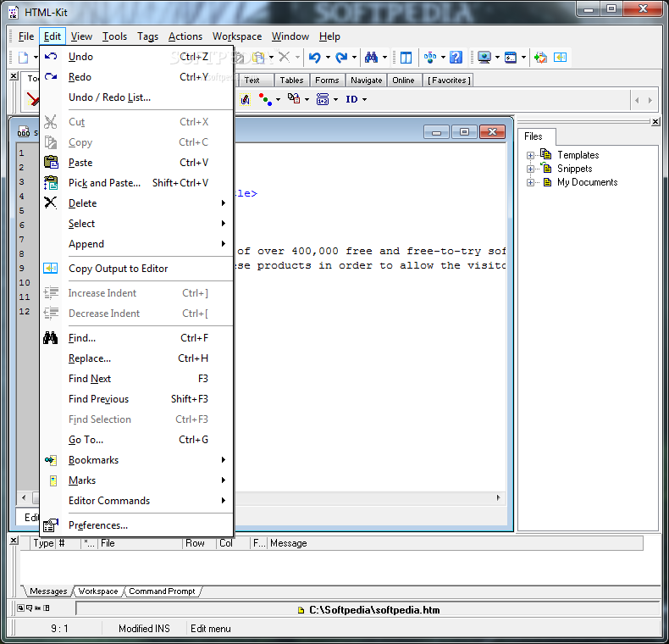The height and width of the screenshot is (644, 669).
Task: Click the Bookmarks icon in the Edit menu
Action: [51, 460]
